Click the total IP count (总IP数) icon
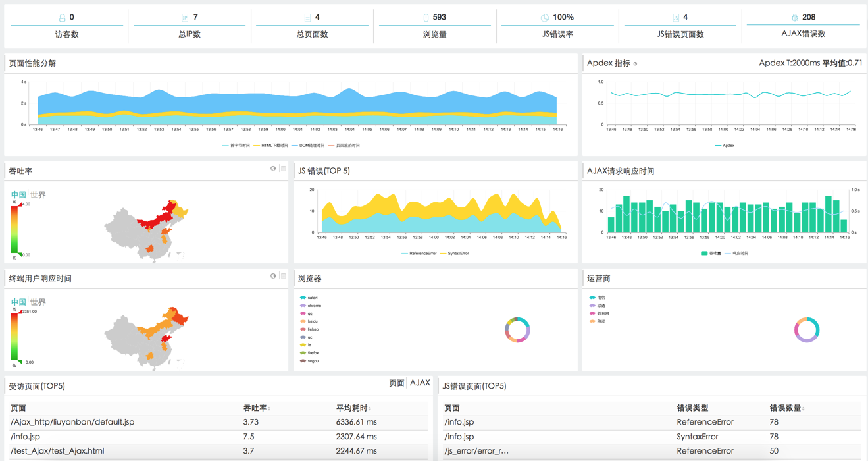Image resolution: width=868 pixels, height=461 pixels. click(x=185, y=18)
